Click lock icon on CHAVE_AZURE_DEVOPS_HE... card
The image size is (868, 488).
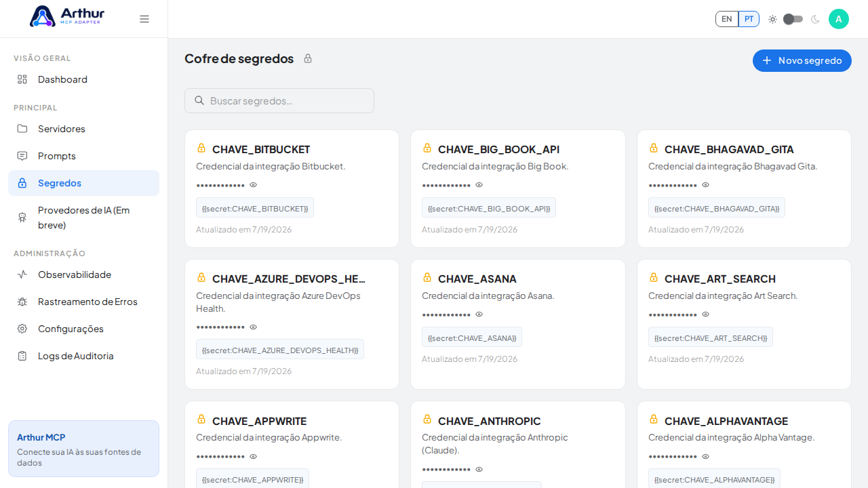click(x=201, y=277)
